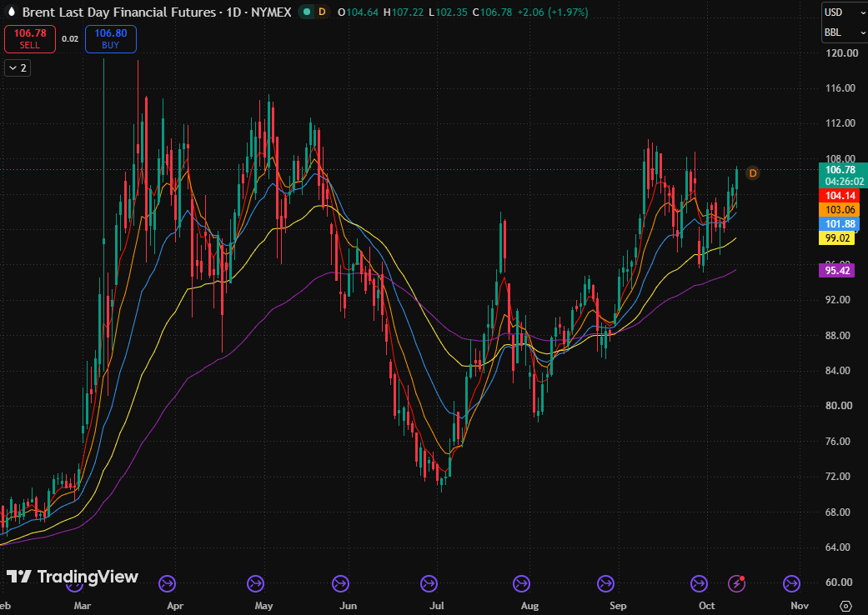The image size is (868, 615).
Task: Click the blue BUY 106.80 button
Action: pyautogui.click(x=111, y=38)
